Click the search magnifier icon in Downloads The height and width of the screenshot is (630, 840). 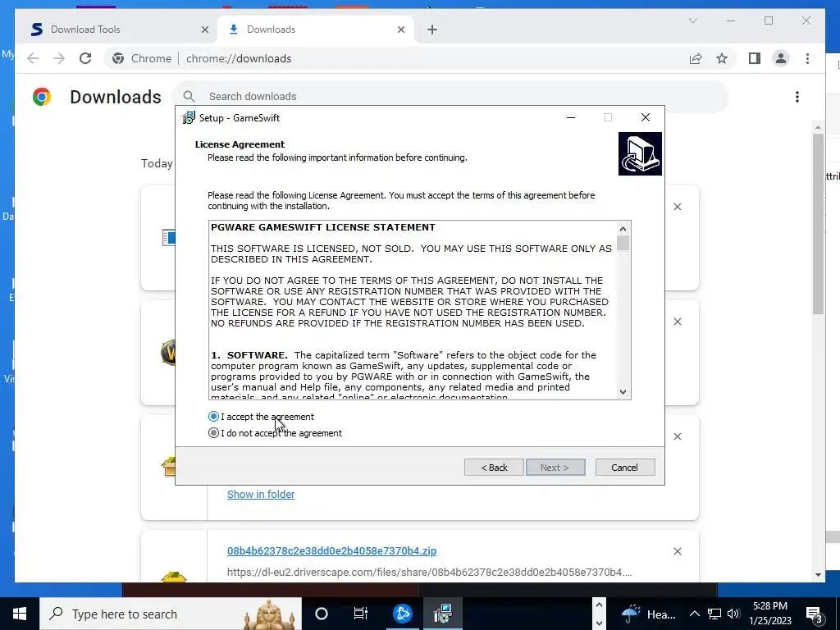(x=189, y=97)
